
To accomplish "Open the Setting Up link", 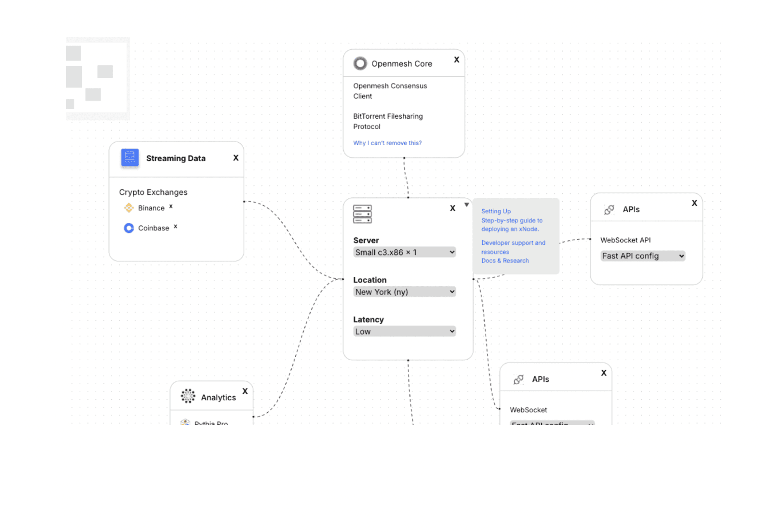I will [496, 211].
